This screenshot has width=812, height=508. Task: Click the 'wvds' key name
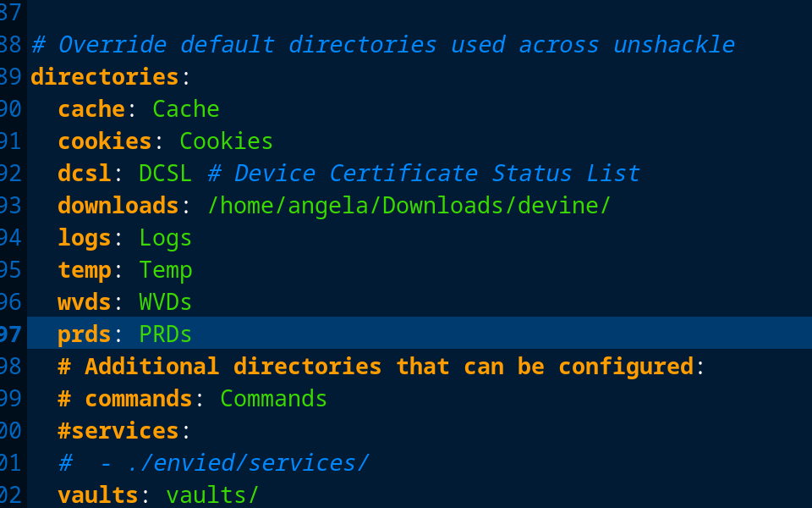pos(84,302)
